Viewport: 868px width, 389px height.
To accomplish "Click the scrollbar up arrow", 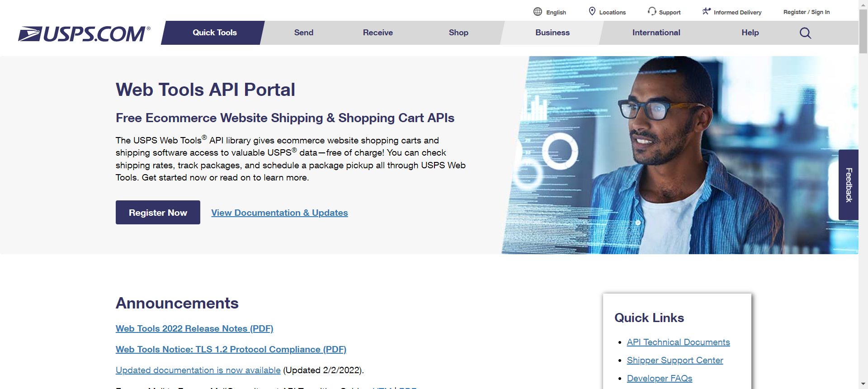I will [863, 4].
